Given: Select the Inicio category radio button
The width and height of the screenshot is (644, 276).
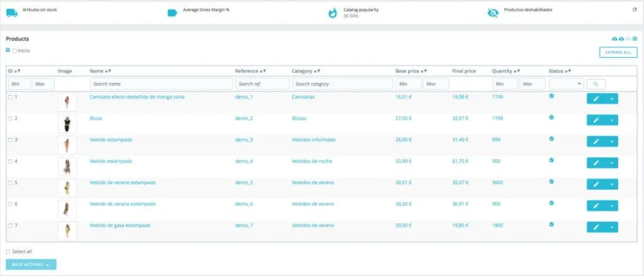Looking at the screenshot, I should point(15,51).
